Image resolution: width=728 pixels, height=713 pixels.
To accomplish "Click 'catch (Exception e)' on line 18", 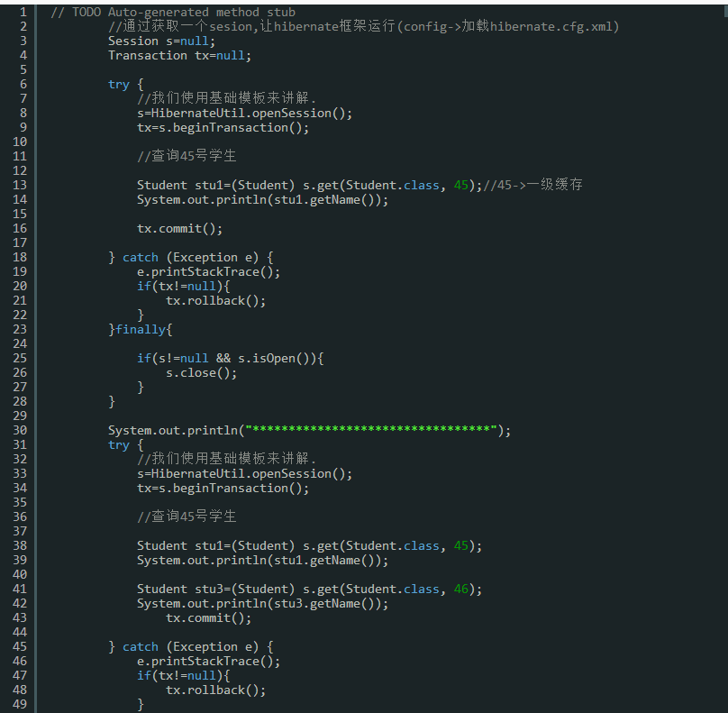I will pyautogui.click(x=190, y=257).
